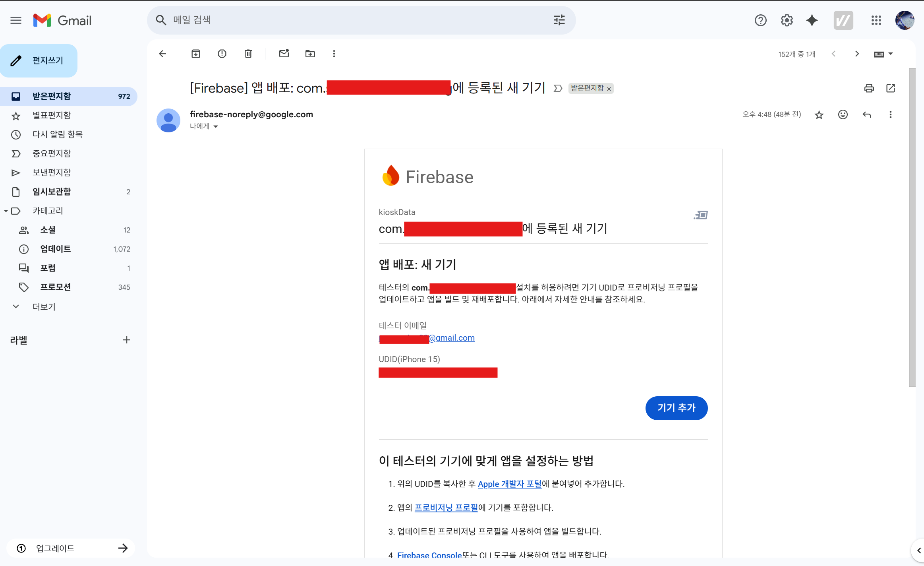Image resolution: width=924 pixels, height=566 pixels.
Task: Add an emoji reaction to message
Action: (843, 115)
